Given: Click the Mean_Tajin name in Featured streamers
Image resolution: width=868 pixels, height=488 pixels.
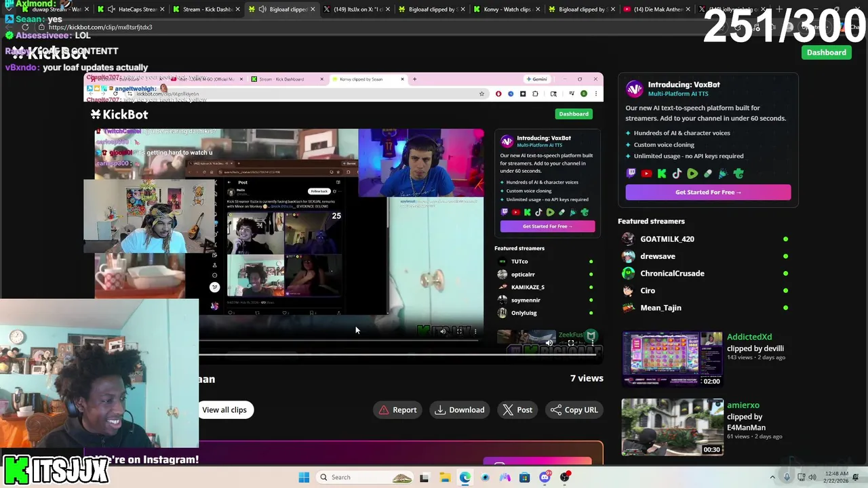Looking at the screenshot, I should [660, 308].
